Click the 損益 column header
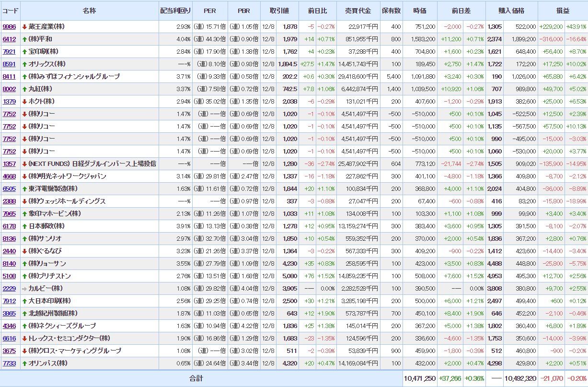Screen dimensions: 588x387 pos(563,11)
